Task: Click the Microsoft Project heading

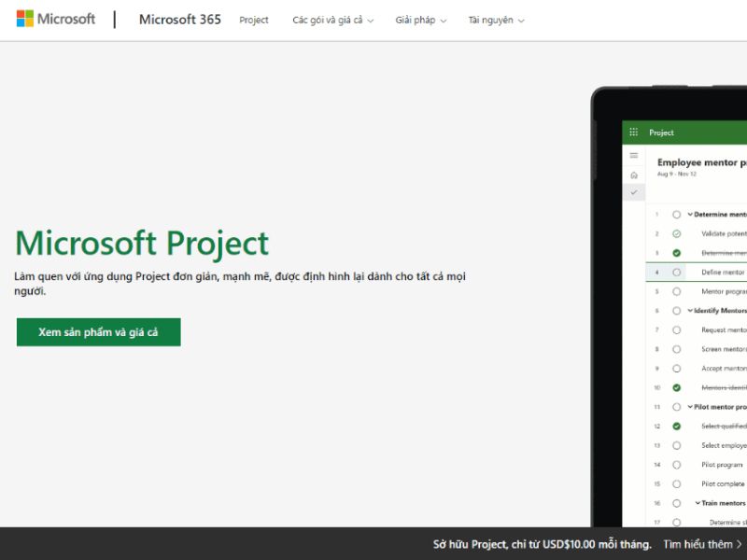Action: (x=142, y=244)
